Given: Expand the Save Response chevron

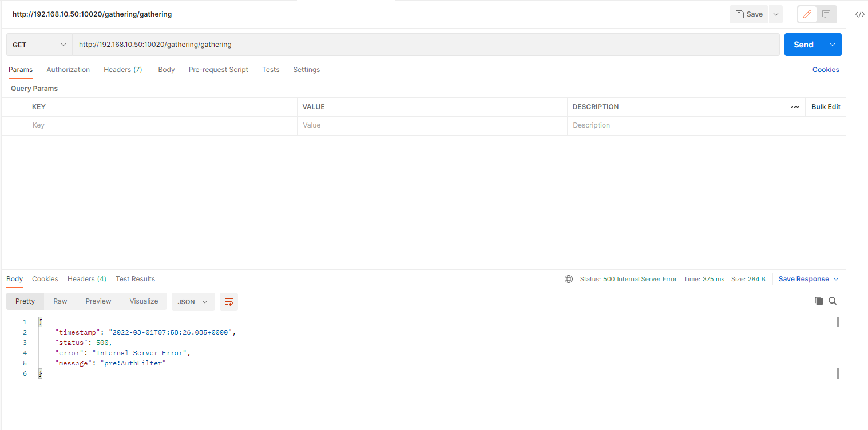Looking at the screenshot, I should pyautogui.click(x=836, y=279).
